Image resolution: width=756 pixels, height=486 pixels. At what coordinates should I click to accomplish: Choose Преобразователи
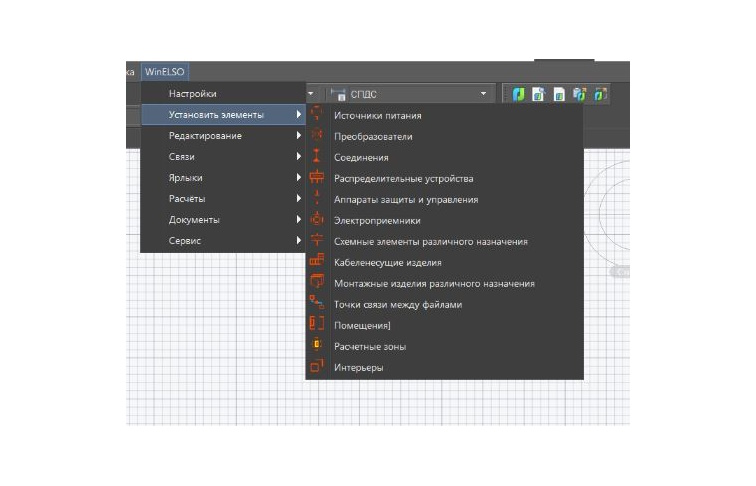coord(445,136)
